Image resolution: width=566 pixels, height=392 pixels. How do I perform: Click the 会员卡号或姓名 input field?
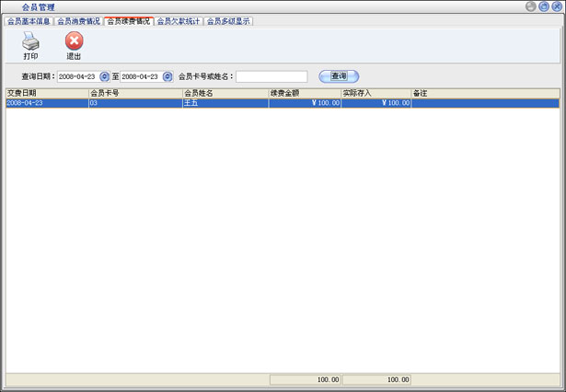click(271, 76)
